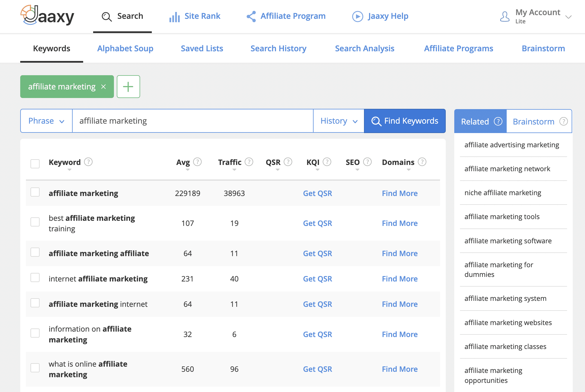The height and width of the screenshot is (392, 585).
Task: Sort by Domains column arrow
Action: coord(409,170)
